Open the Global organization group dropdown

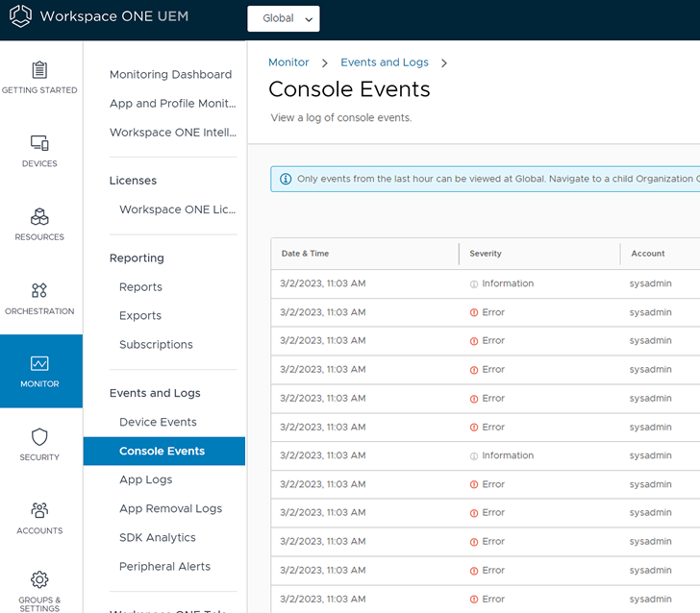(284, 19)
